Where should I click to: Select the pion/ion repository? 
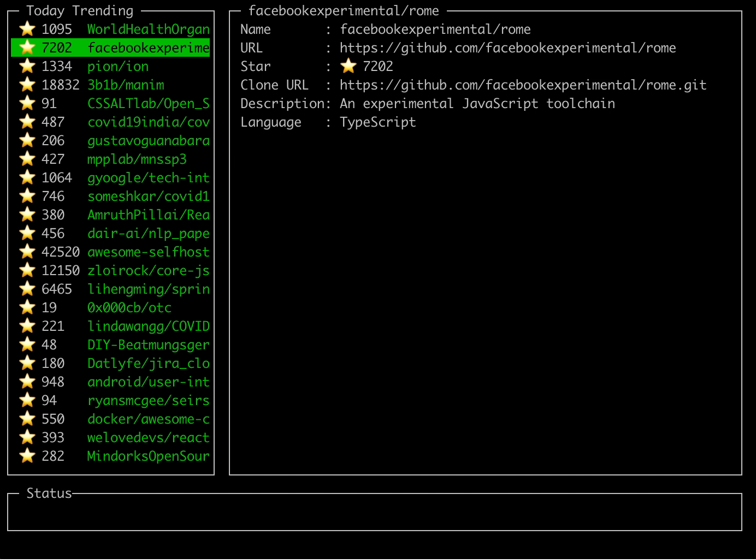(x=110, y=66)
